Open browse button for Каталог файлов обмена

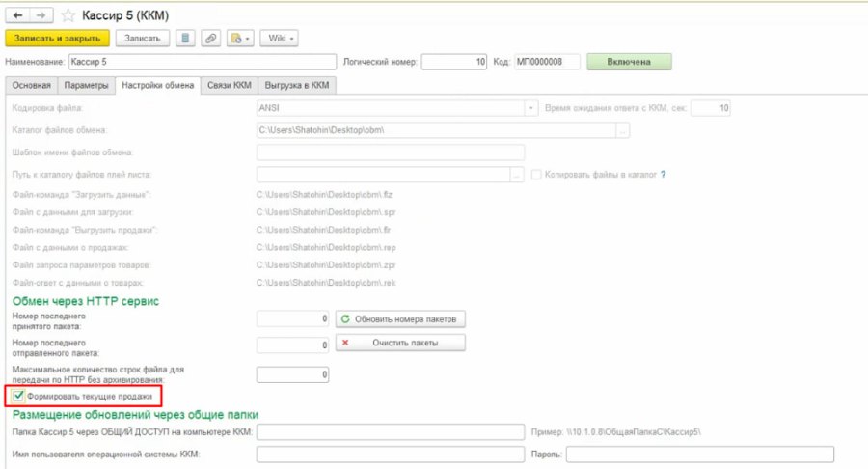tap(623, 130)
